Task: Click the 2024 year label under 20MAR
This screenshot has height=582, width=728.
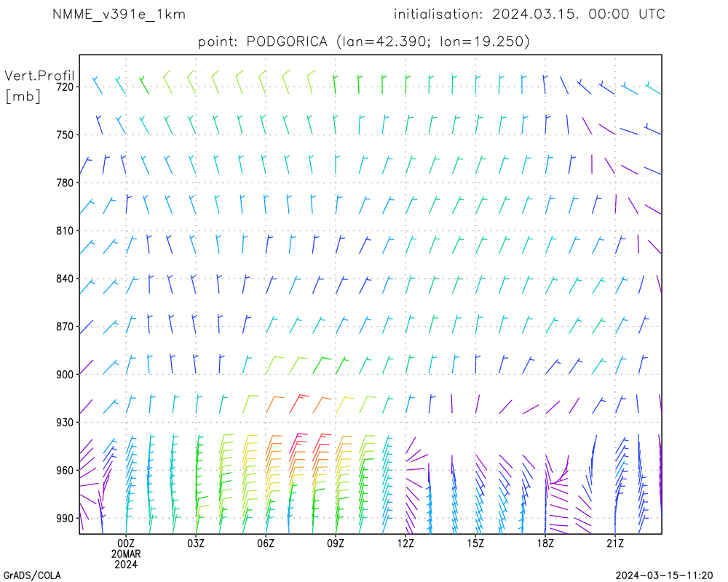Action: tap(126, 565)
